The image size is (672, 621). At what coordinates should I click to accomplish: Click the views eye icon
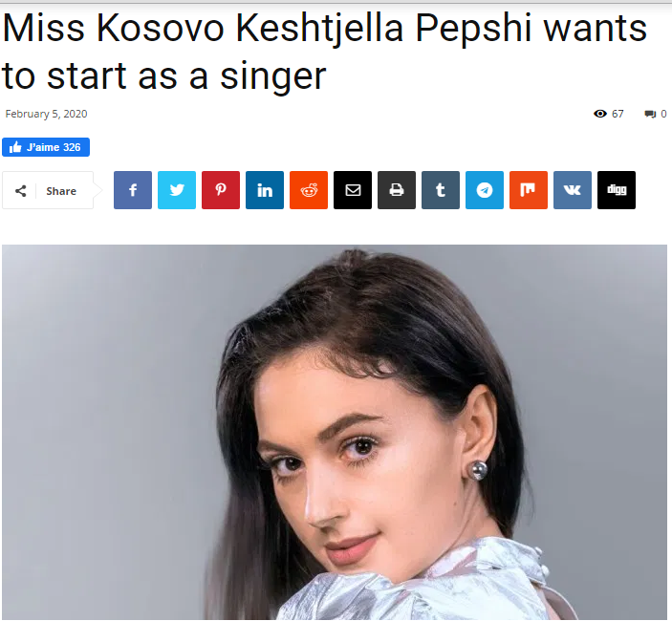600,114
